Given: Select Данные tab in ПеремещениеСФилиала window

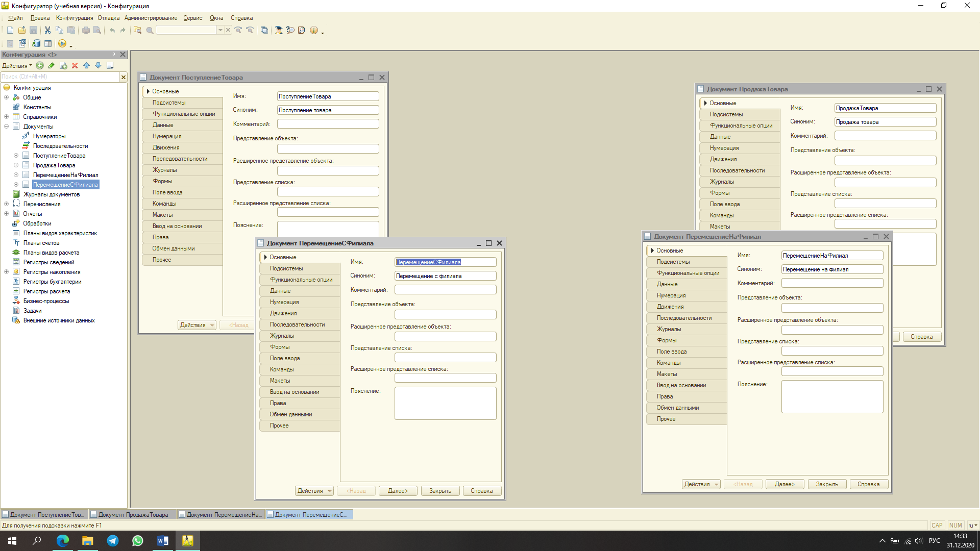Looking at the screenshot, I should click(300, 291).
